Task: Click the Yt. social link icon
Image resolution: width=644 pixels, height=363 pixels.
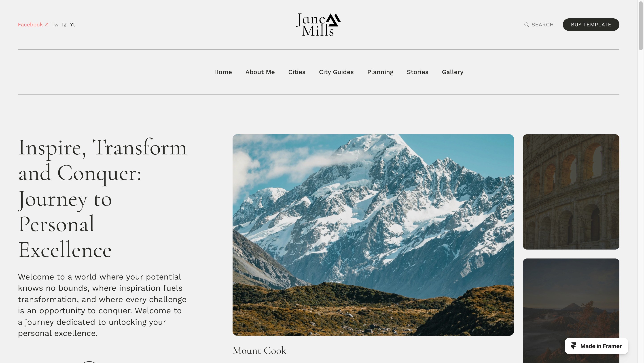Action: pos(73,24)
